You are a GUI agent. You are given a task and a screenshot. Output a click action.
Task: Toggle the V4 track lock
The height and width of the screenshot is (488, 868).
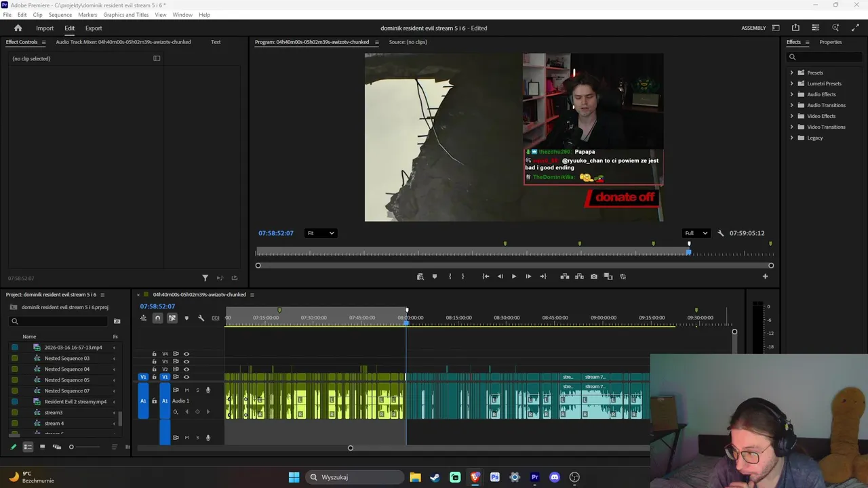point(154,354)
